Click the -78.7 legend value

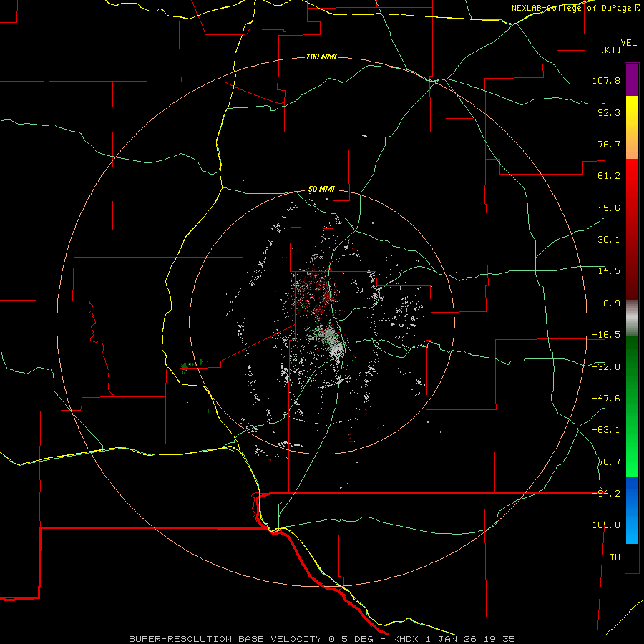[x=606, y=462]
